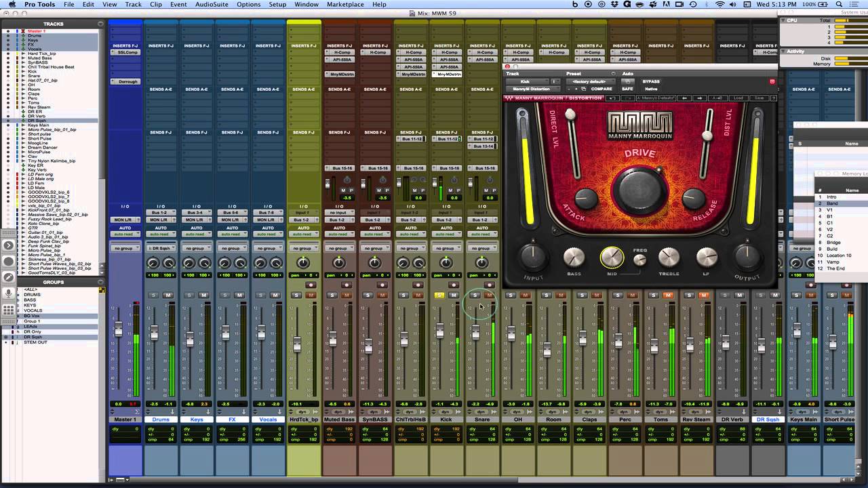
Task: Solo the Kick channel
Action: [x=439, y=296]
